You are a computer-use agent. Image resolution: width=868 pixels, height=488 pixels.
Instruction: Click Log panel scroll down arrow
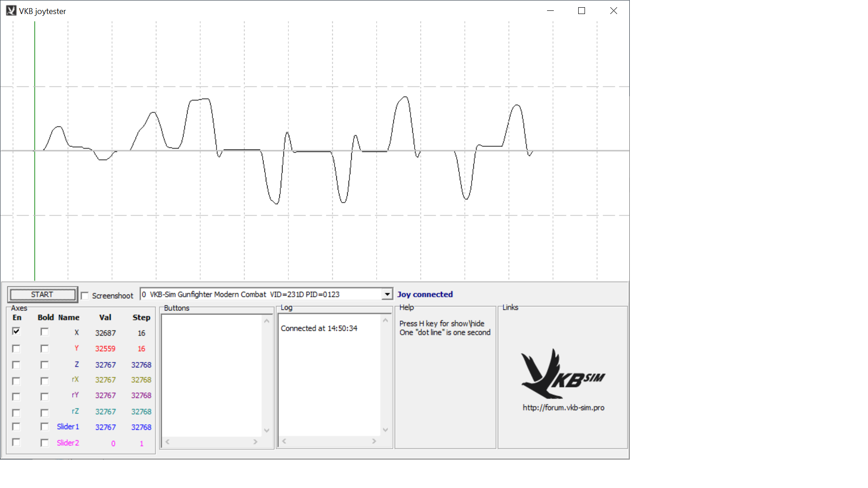tap(386, 430)
